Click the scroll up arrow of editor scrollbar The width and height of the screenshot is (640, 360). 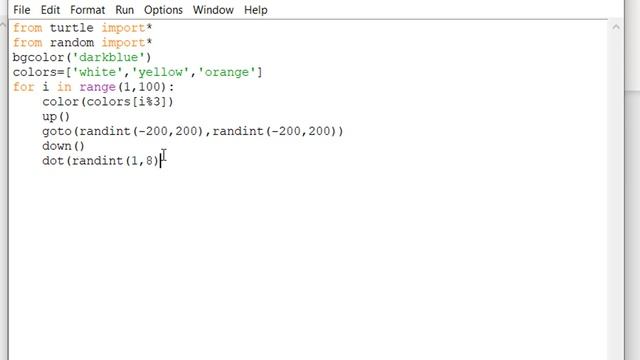pos(616,28)
